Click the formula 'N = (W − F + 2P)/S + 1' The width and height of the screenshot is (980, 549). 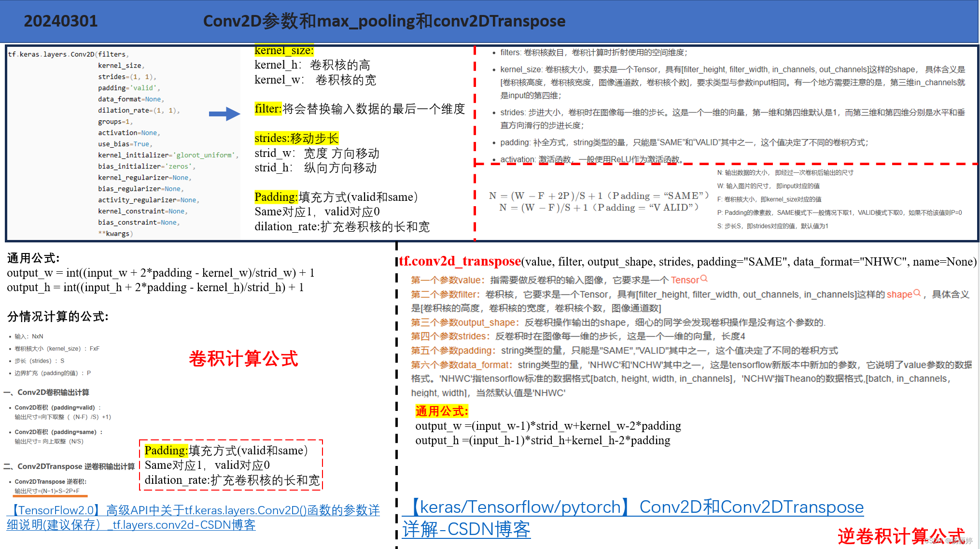coord(599,196)
